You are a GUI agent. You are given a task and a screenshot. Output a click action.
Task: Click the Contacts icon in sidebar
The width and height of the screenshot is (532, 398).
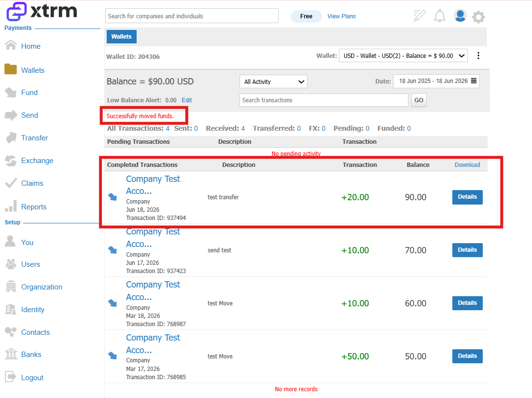pos(11,331)
